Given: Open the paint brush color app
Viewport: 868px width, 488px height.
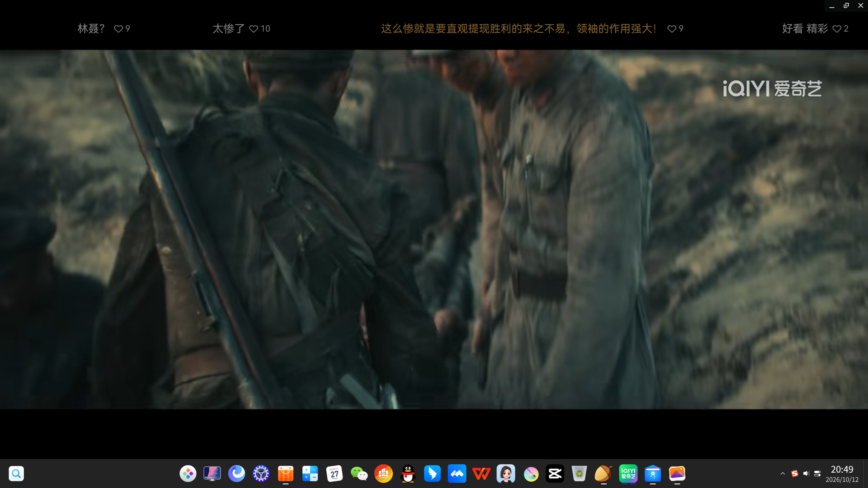Looking at the screenshot, I should point(531,474).
